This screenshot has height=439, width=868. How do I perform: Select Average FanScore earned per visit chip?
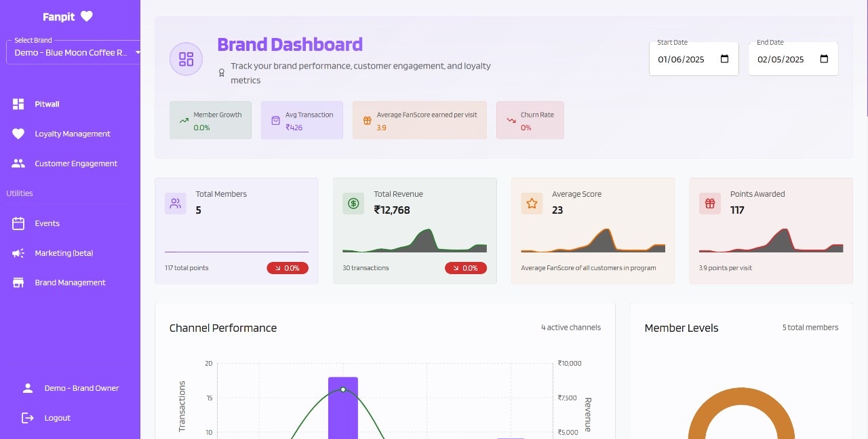point(420,120)
